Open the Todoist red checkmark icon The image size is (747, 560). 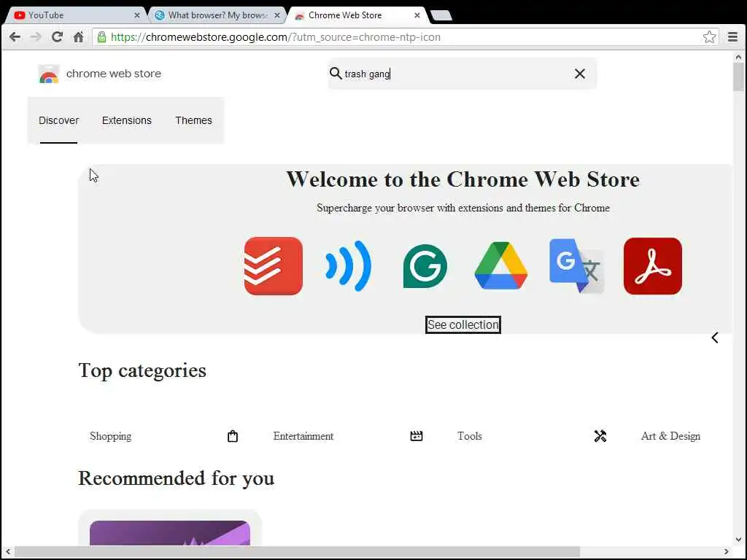pyautogui.click(x=273, y=266)
